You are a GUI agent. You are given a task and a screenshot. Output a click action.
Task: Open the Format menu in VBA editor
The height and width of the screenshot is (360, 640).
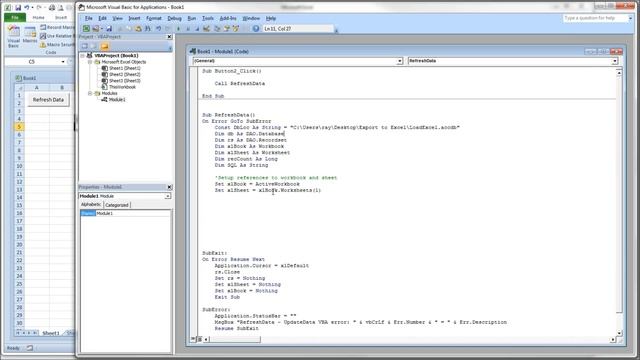154,18
